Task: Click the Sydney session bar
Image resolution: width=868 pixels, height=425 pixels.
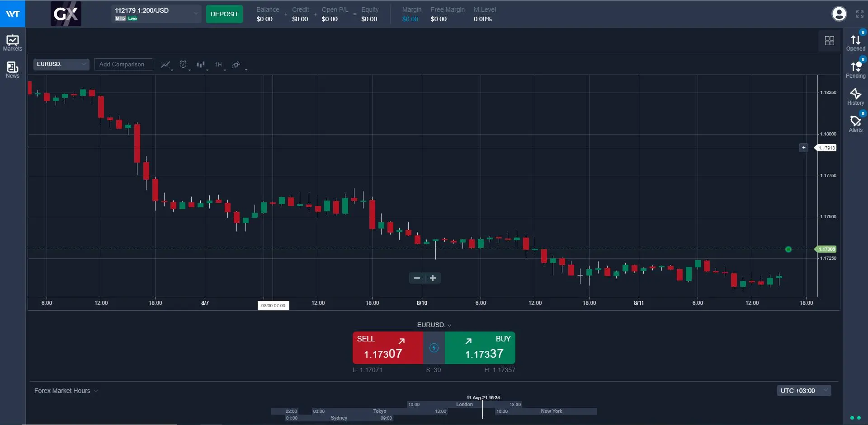Action: pos(339,418)
